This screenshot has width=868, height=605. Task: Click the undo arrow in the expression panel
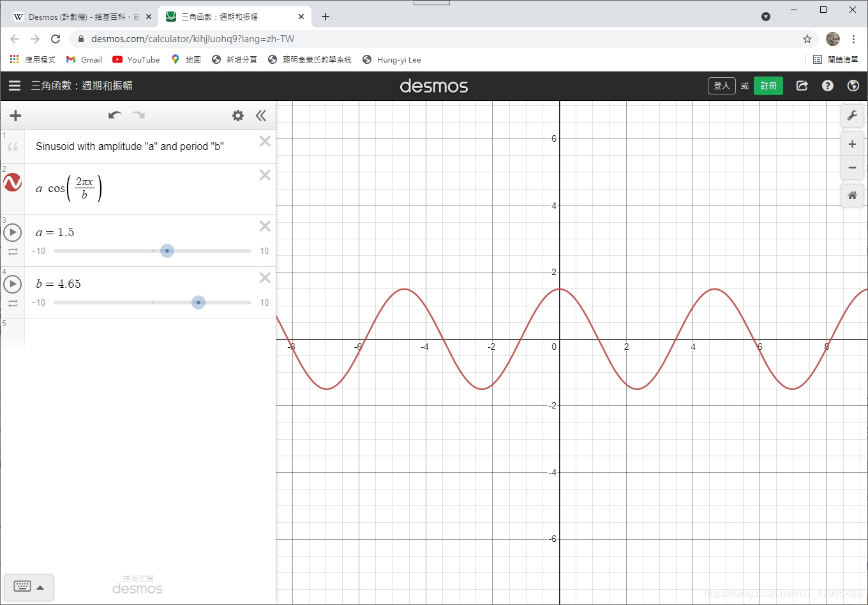[114, 116]
